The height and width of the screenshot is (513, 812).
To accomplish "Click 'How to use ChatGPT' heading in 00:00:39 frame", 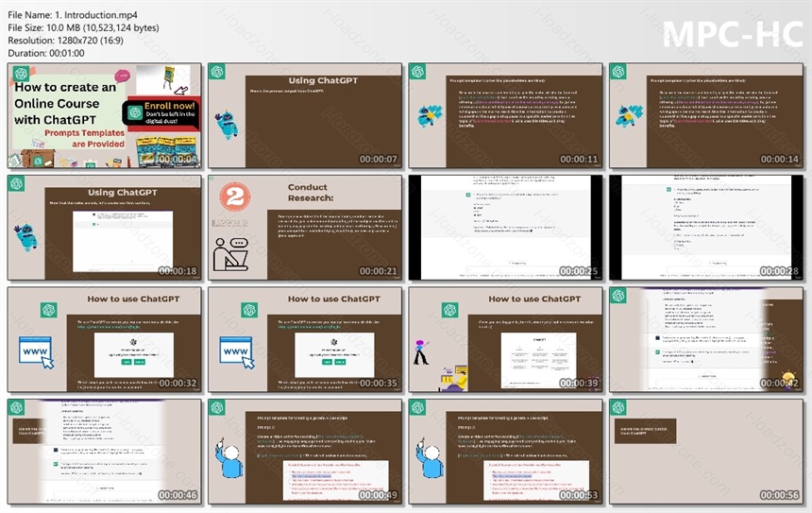I will 534,299.
